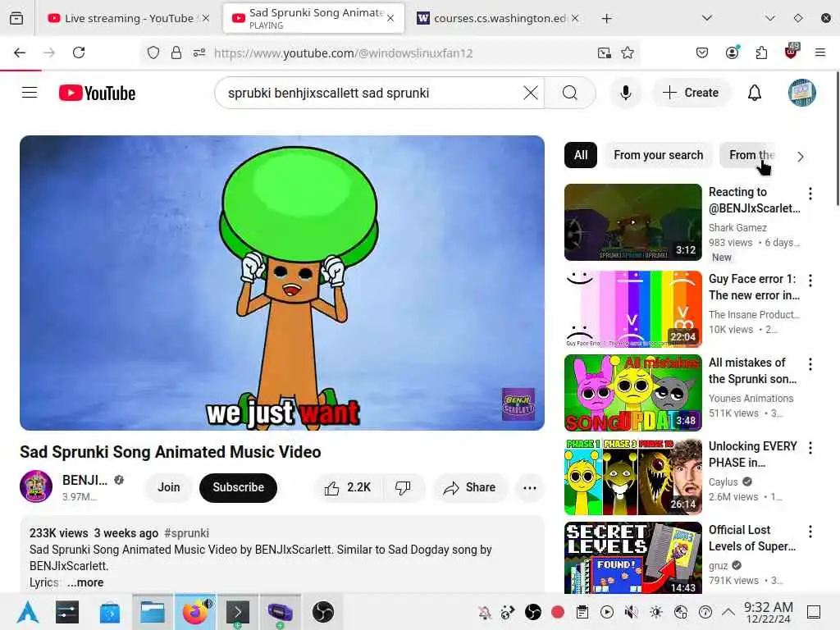This screenshot has width=840, height=630.
Task: Subscribe to BENJIxScarlett channel
Action: coord(239,487)
